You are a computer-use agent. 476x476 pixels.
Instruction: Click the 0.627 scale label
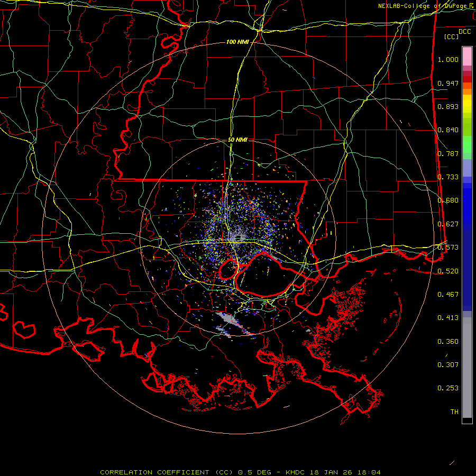click(x=448, y=224)
